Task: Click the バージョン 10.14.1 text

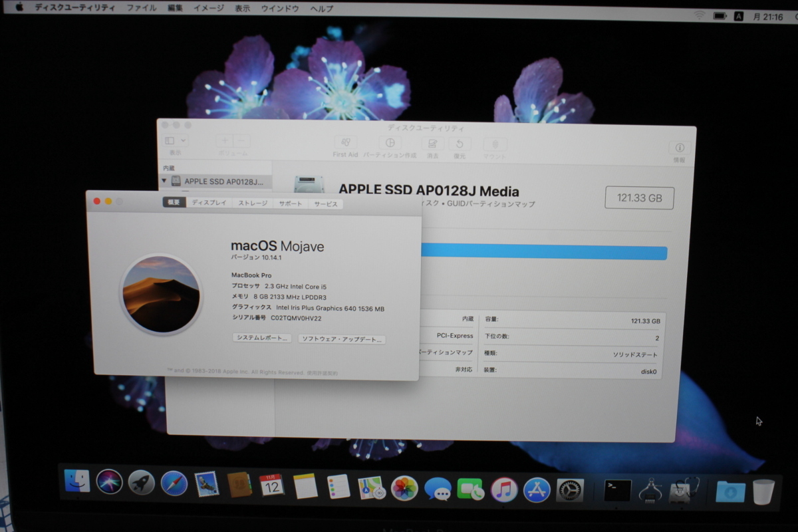Action: coord(257,257)
